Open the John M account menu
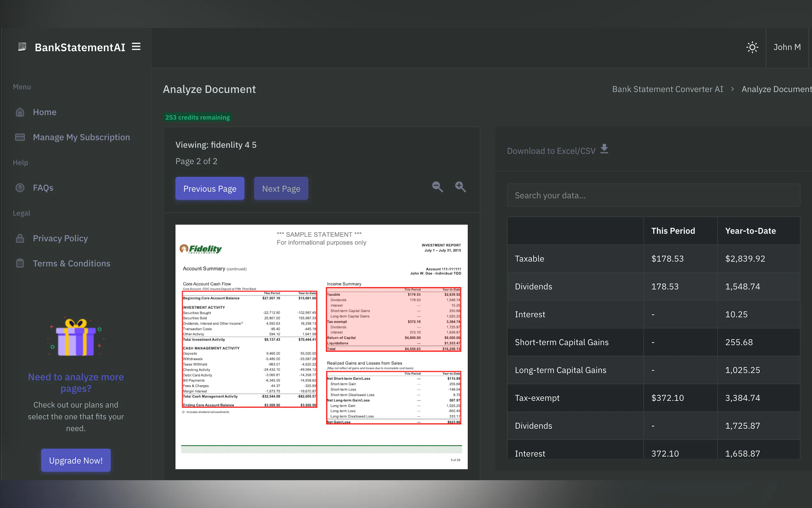This screenshot has width=812, height=508. click(787, 47)
